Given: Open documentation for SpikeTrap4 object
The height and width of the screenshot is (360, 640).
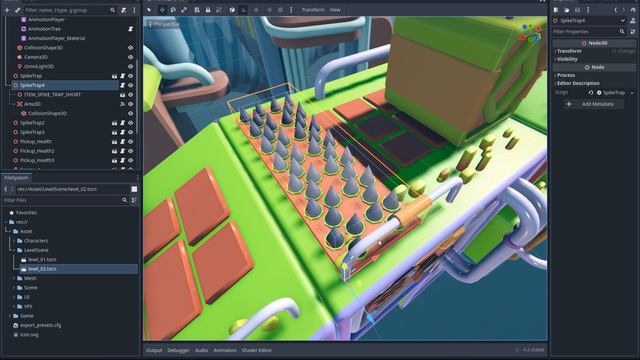Looking at the screenshot, I should (633, 20).
